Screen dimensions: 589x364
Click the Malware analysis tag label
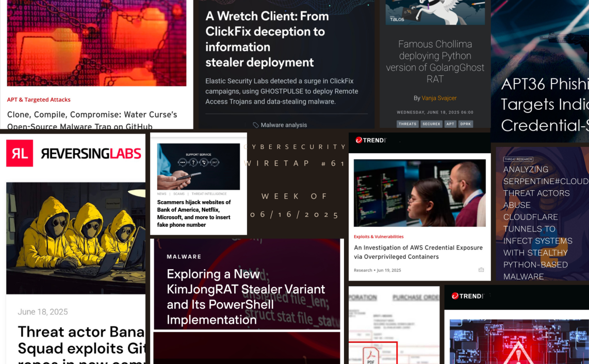284,125
